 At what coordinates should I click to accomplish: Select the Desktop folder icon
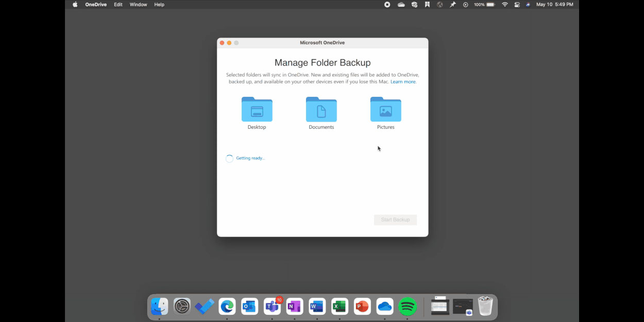tap(257, 110)
